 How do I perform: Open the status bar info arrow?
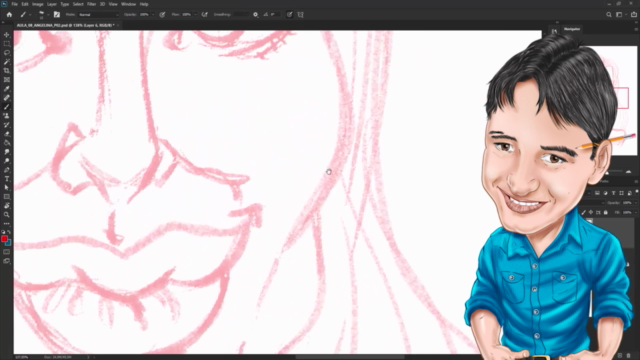pos(88,357)
